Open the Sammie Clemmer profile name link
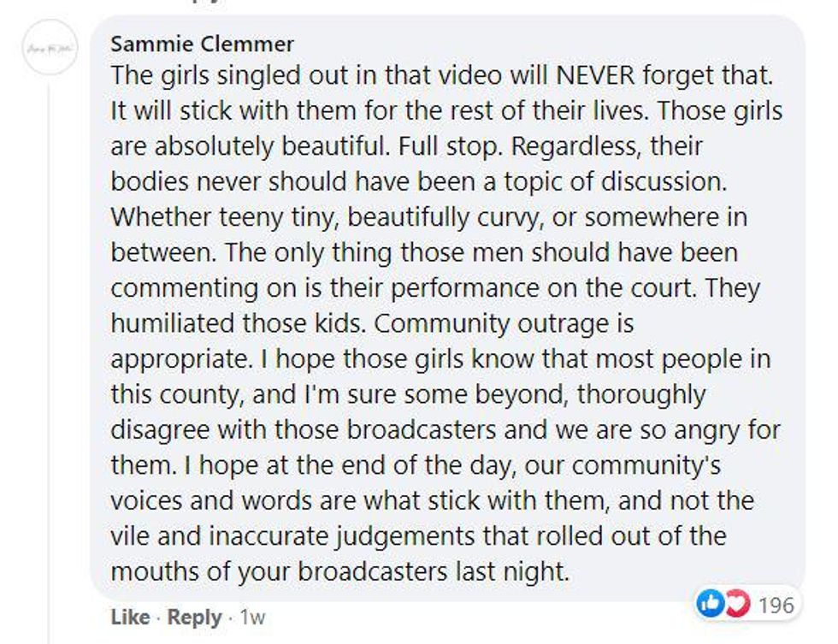The image size is (838, 644). click(x=202, y=44)
